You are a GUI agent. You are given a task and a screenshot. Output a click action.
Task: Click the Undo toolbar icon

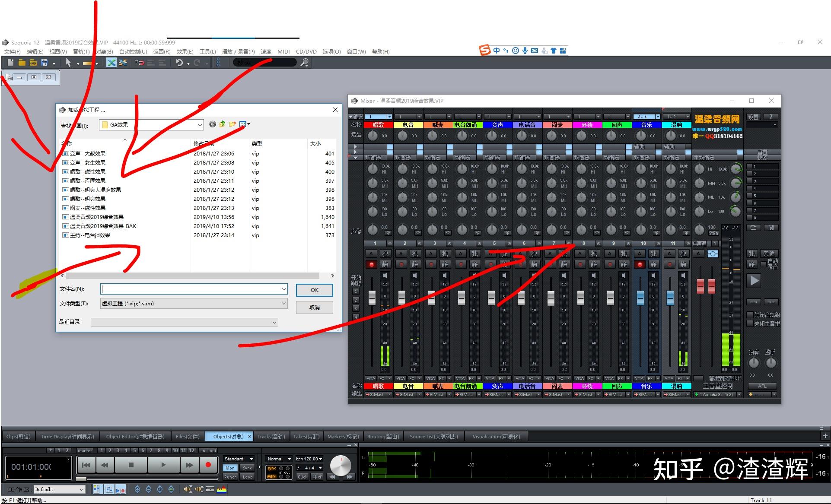click(179, 63)
